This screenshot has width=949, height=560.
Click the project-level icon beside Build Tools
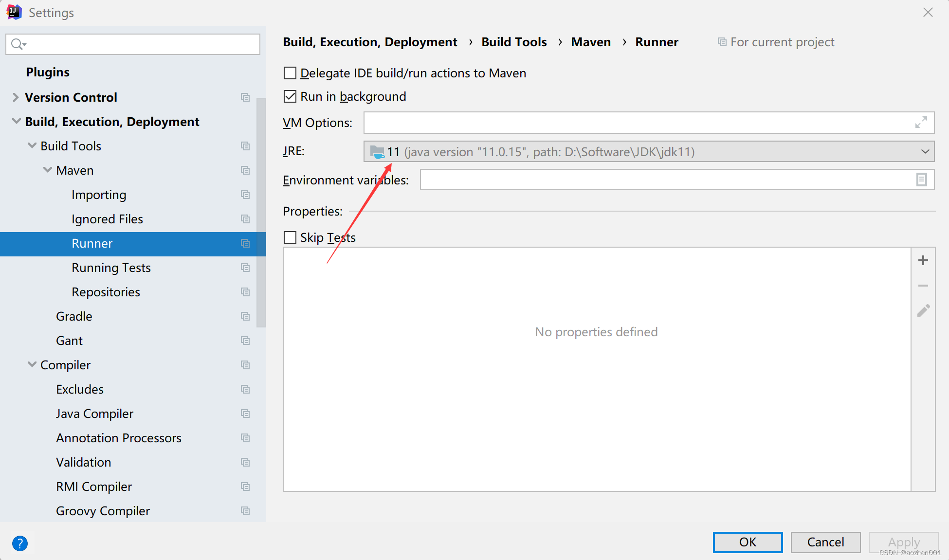coord(245,146)
